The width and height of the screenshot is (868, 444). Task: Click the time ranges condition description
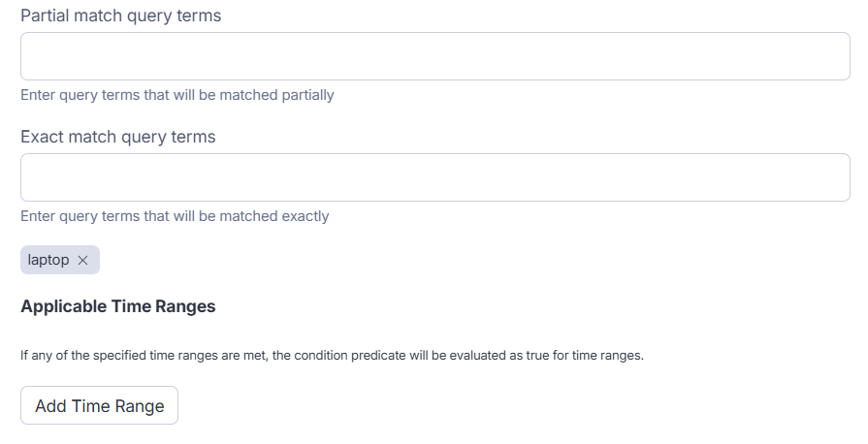332,355
